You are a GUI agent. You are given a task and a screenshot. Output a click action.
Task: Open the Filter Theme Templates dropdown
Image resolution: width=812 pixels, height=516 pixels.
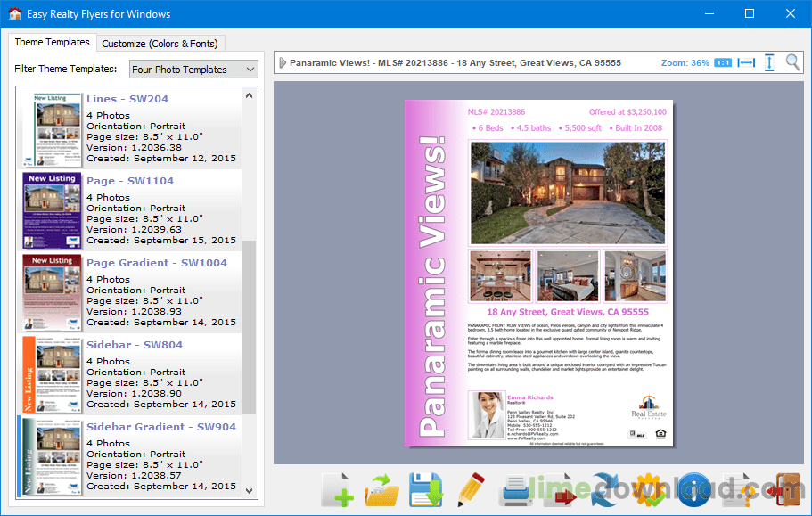[x=193, y=70]
